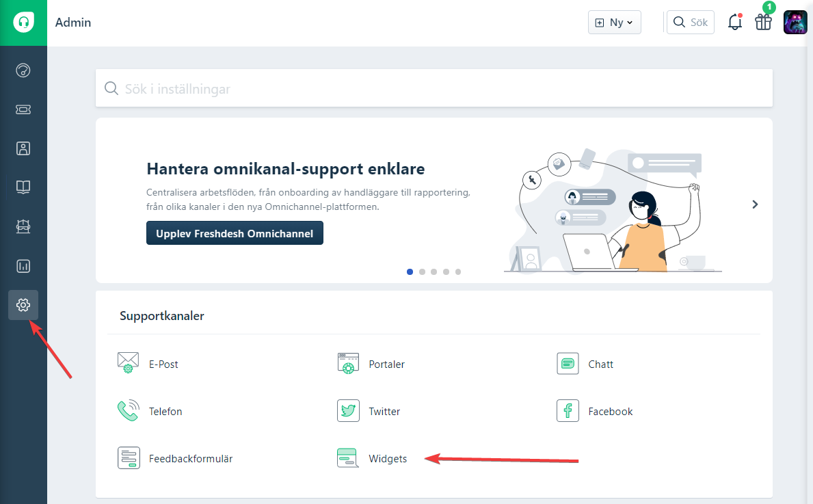Go to next banner slide arrow
This screenshot has width=813, height=504.
pos(755,204)
